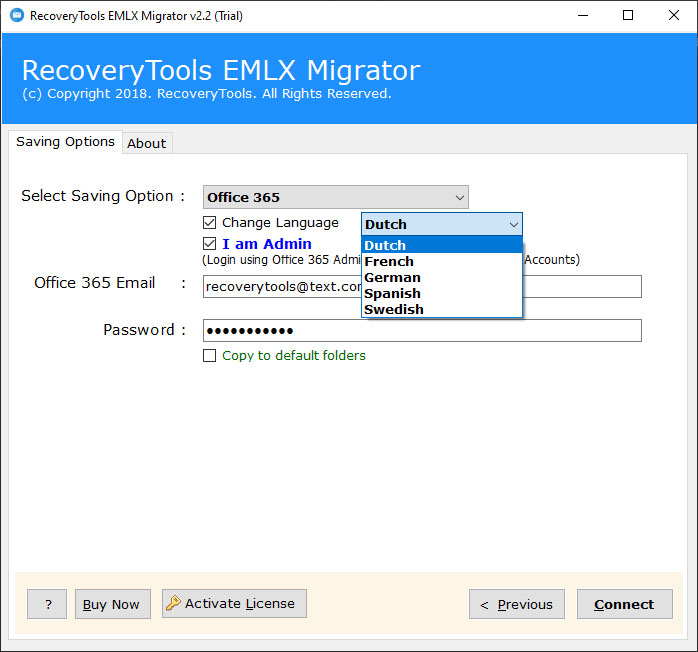Close the EMLX Migrator window
This screenshot has width=698, height=652.
tap(674, 16)
